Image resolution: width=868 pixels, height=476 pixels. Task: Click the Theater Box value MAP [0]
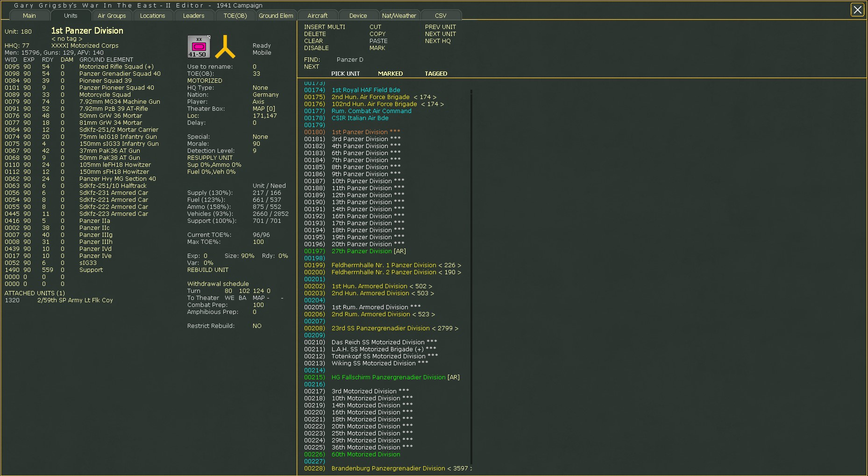tap(264, 109)
